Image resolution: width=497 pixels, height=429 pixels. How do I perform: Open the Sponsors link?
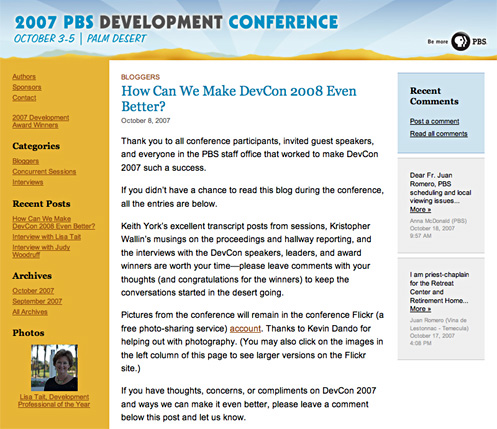coord(27,87)
